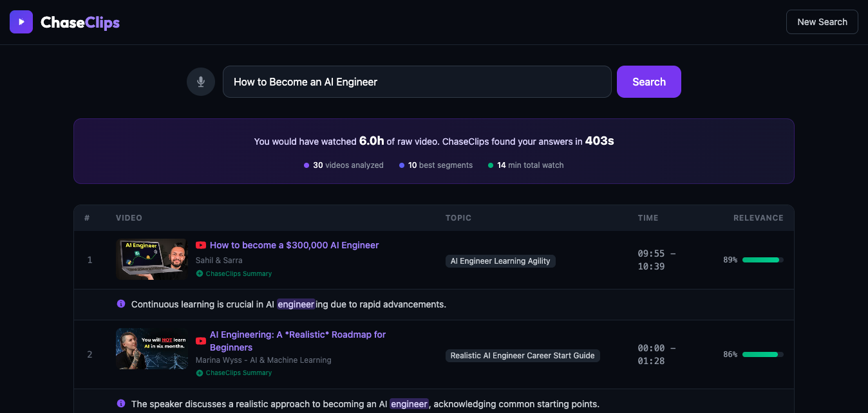Screen dimensions: 868x413
Task: Click the 09:55 – 10:39 timestamp
Action: pyautogui.click(x=656, y=260)
